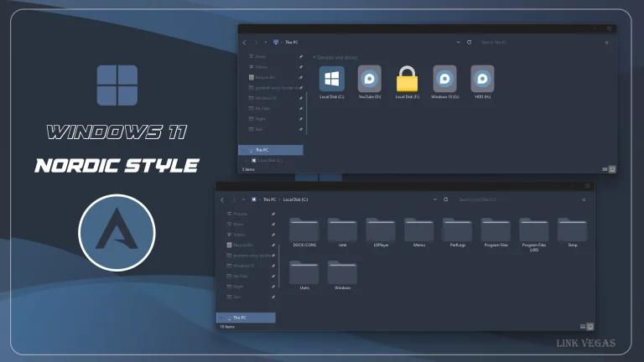Click the '5 items' status text
Screen dimensions: 644x362
point(248,169)
